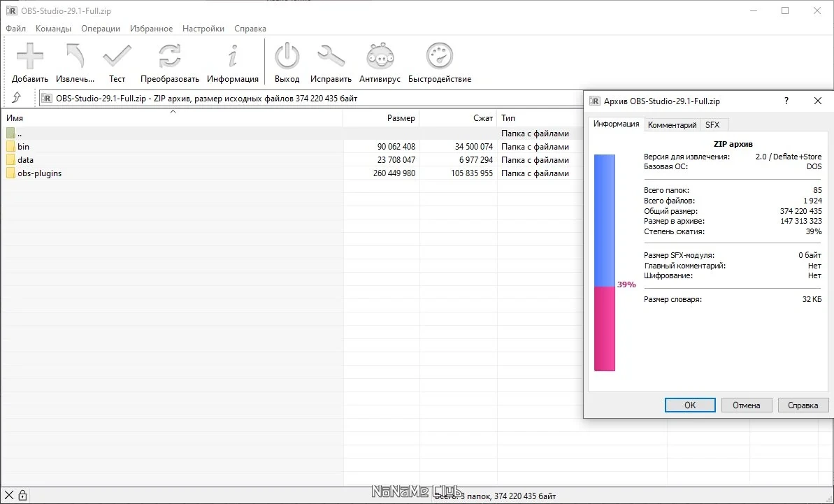Open the Файл menu
Screen dimensions: 834x504
tap(16, 29)
